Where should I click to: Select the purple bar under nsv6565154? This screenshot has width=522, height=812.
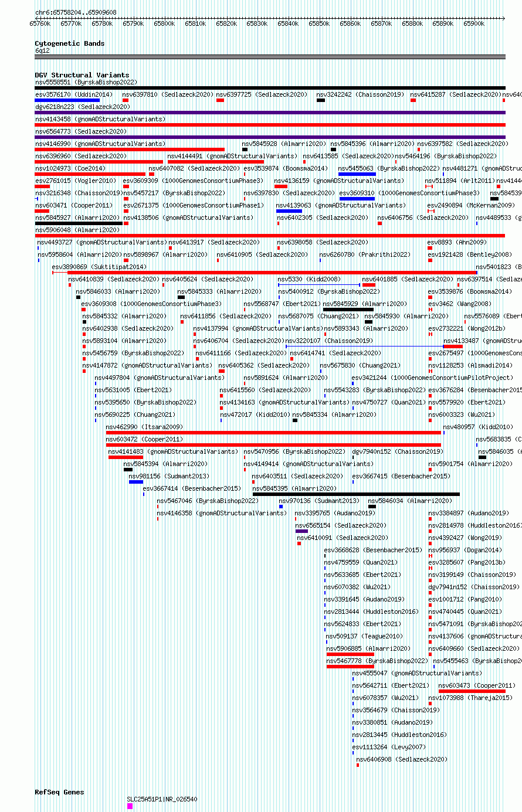click(x=301, y=531)
